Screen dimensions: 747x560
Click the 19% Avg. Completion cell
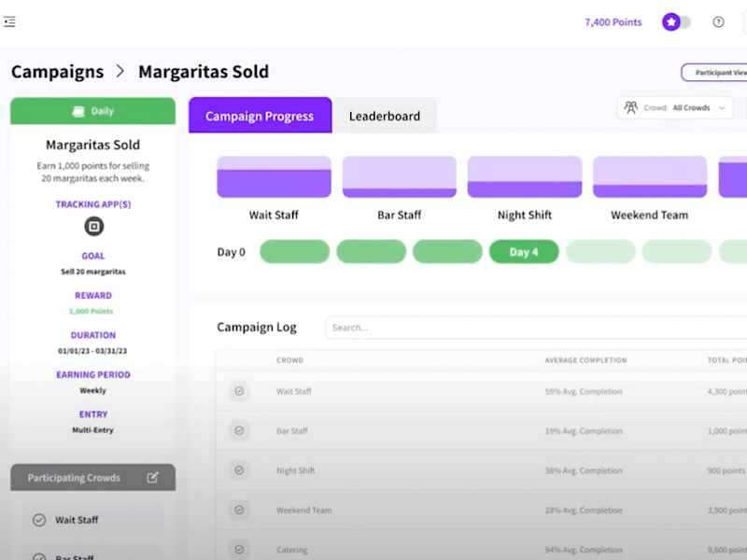coord(584,431)
